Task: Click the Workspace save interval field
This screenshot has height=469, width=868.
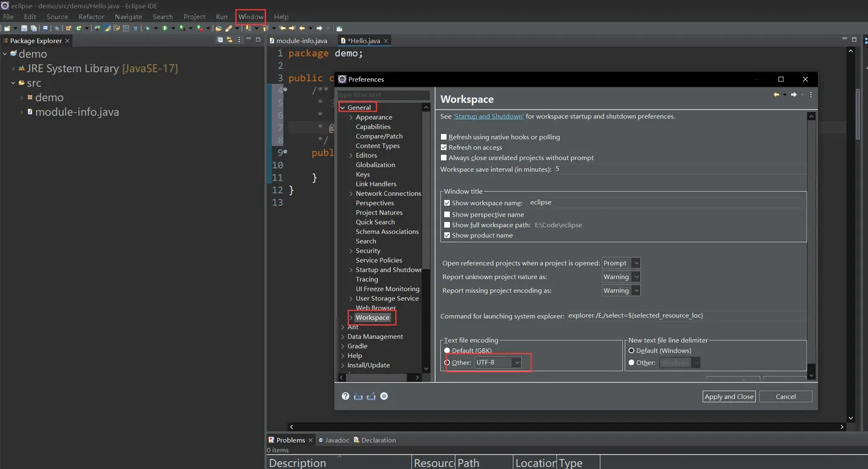Action: point(680,169)
